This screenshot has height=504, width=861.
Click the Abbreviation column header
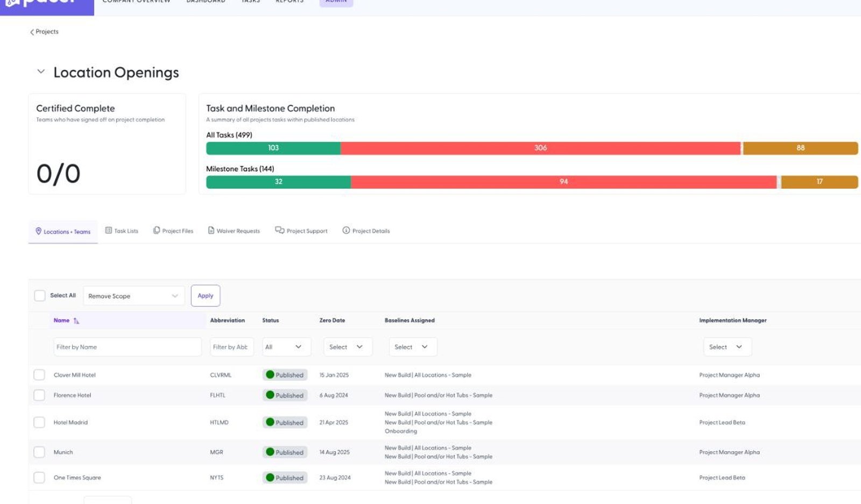pyautogui.click(x=227, y=321)
